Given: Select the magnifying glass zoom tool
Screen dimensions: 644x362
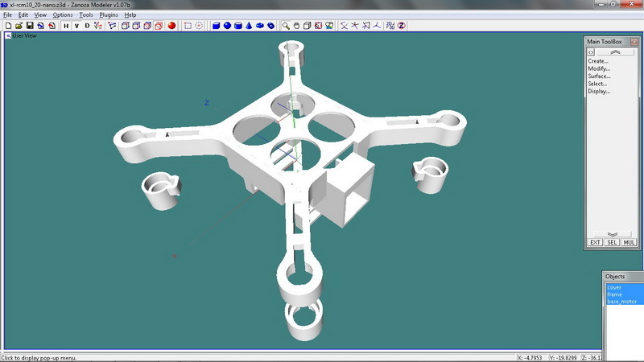Looking at the screenshot, I should pos(285,26).
